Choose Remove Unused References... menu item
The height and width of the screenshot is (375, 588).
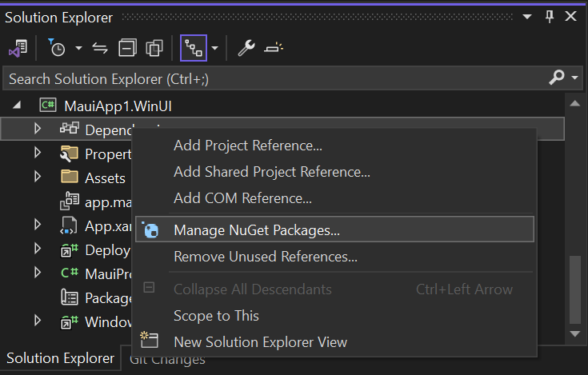point(334,257)
